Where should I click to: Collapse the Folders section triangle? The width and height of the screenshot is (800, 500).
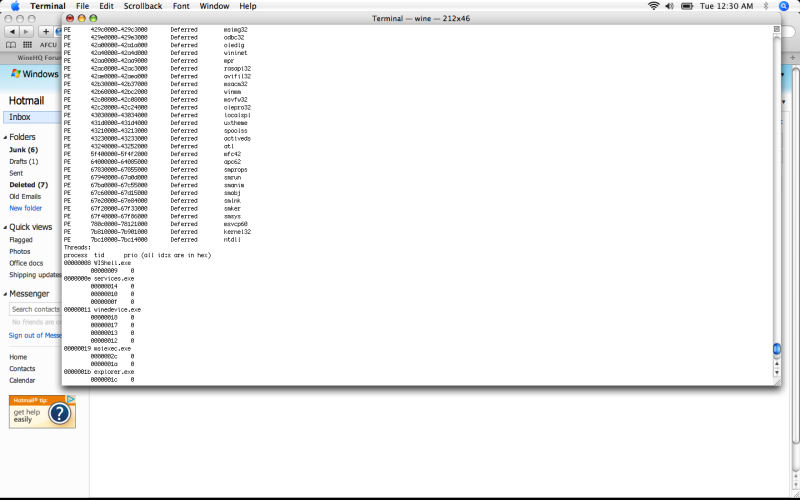[x=5, y=137]
